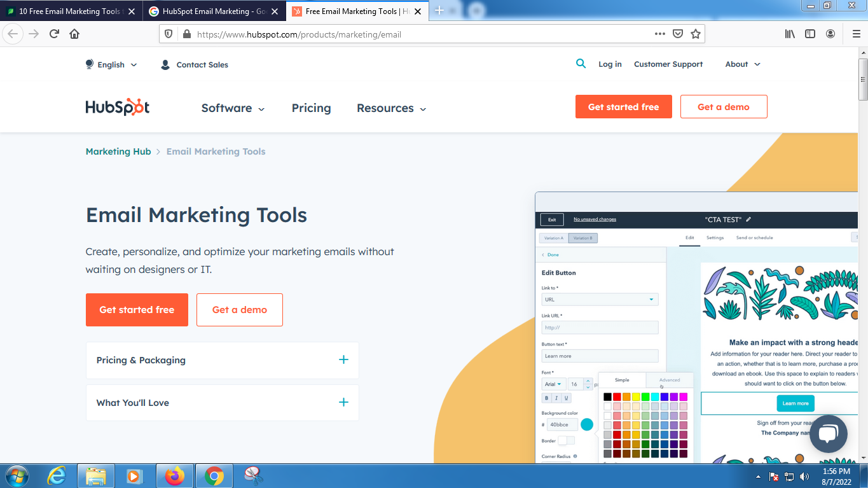
Task: Click Pricing in the main navigation
Action: point(311,108)
